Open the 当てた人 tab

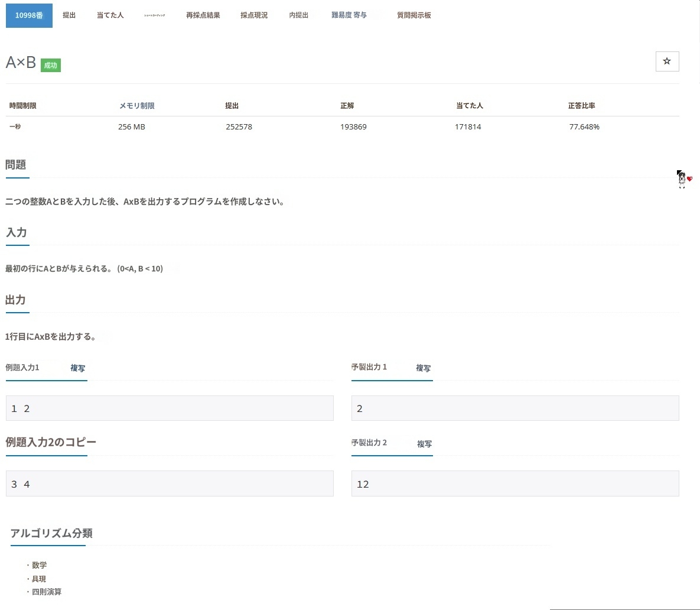(x=110, y=15)
